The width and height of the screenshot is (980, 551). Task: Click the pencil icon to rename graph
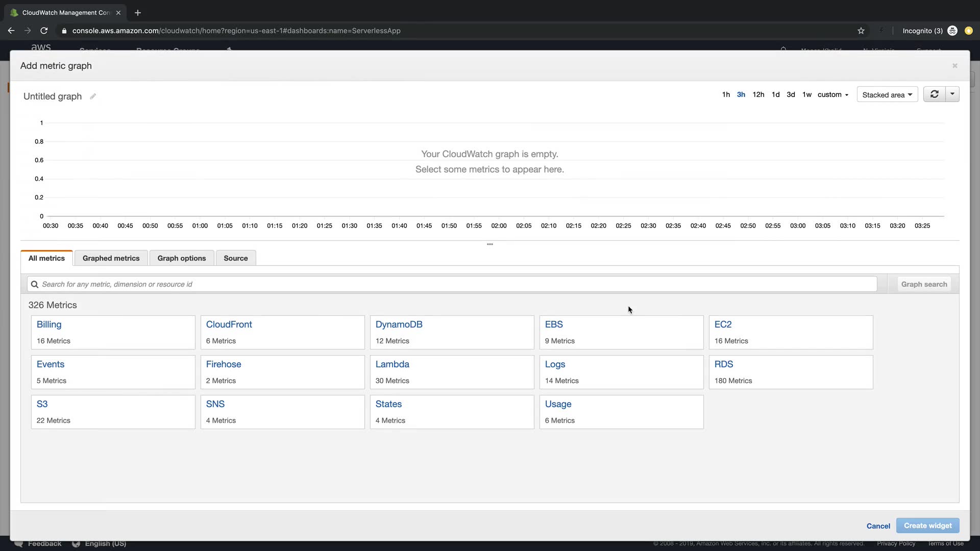(93, 96)
